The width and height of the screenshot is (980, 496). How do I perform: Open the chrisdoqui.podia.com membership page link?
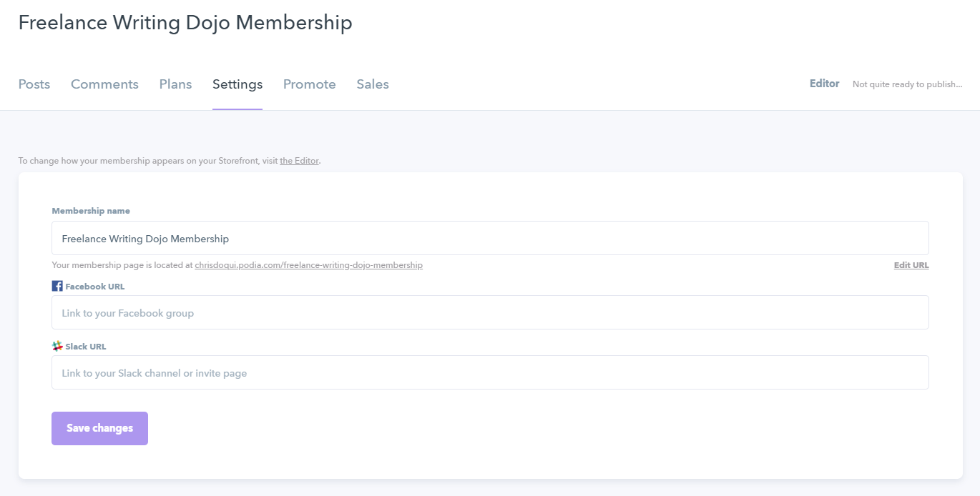pos(308,265)
